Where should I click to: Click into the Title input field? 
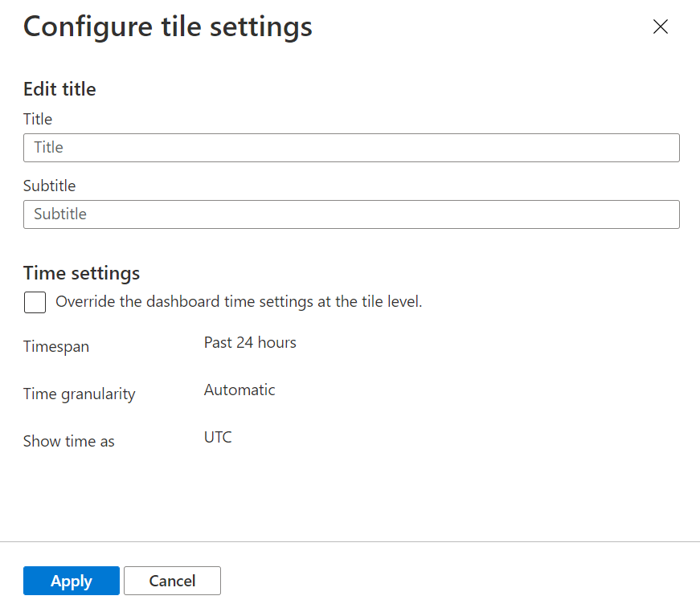(351, 148)
